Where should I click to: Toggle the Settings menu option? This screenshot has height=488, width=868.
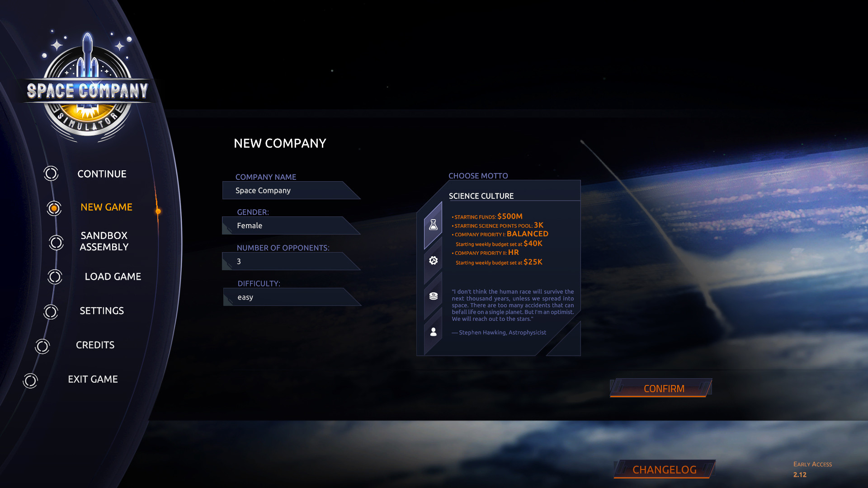102,310
